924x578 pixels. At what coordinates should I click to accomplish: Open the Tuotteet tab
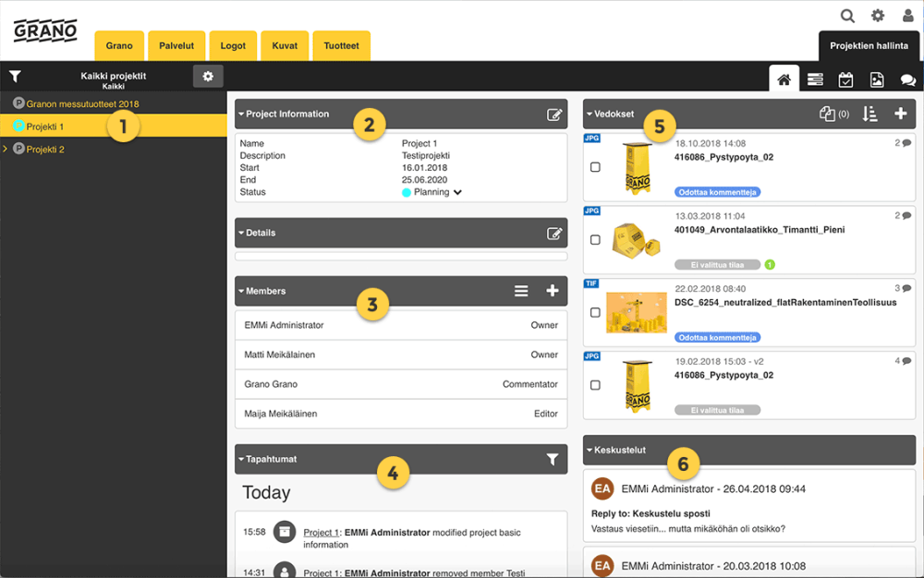(x=341, y=45)
